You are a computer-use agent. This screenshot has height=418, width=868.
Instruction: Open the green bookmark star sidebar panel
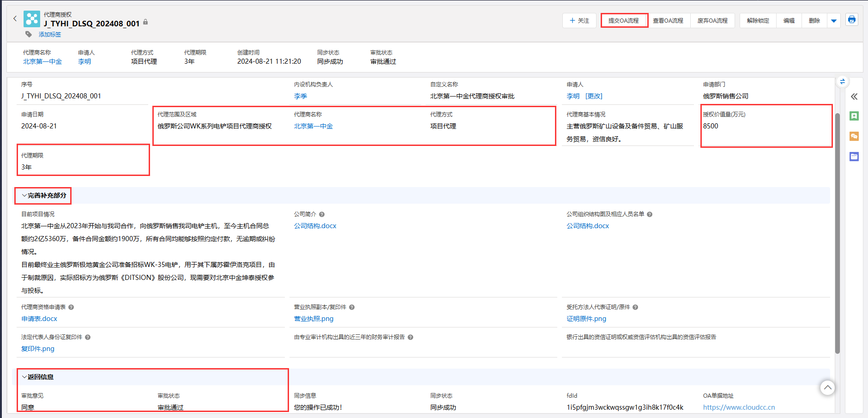[x=854, y=116]
